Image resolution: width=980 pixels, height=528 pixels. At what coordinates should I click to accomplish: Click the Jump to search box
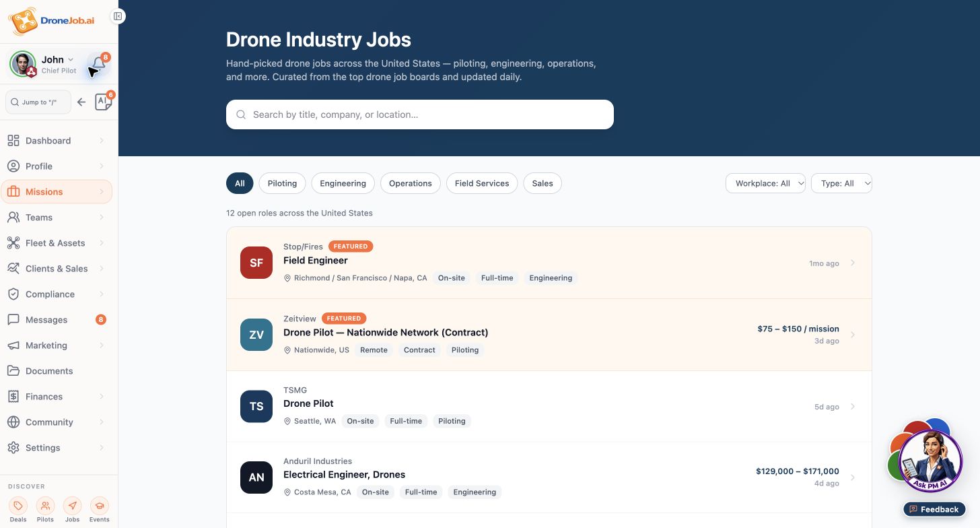(38, 102)
